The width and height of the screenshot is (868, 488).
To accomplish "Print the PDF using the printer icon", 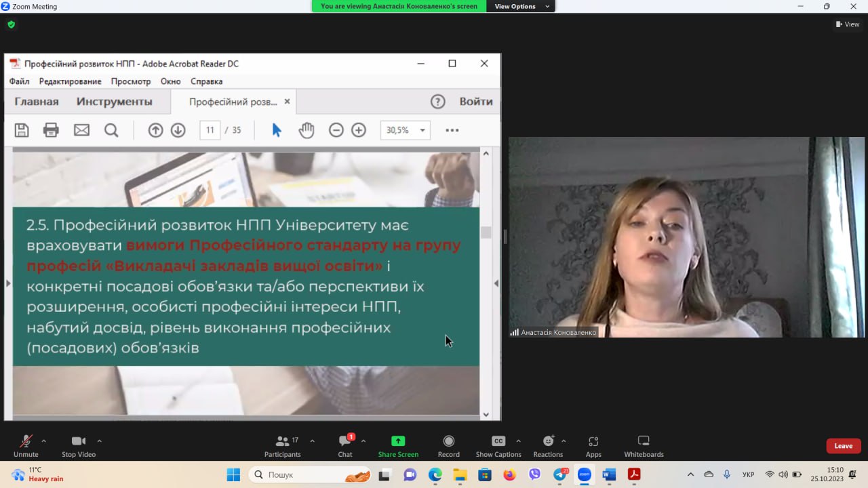I will pyautogui.click(x=52, y=130).
